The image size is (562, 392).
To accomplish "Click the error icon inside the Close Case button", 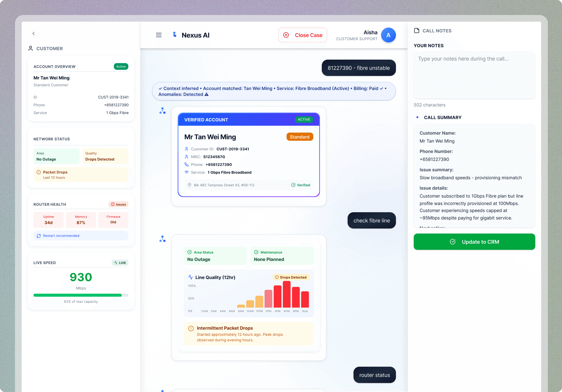I will click(286, 35).
